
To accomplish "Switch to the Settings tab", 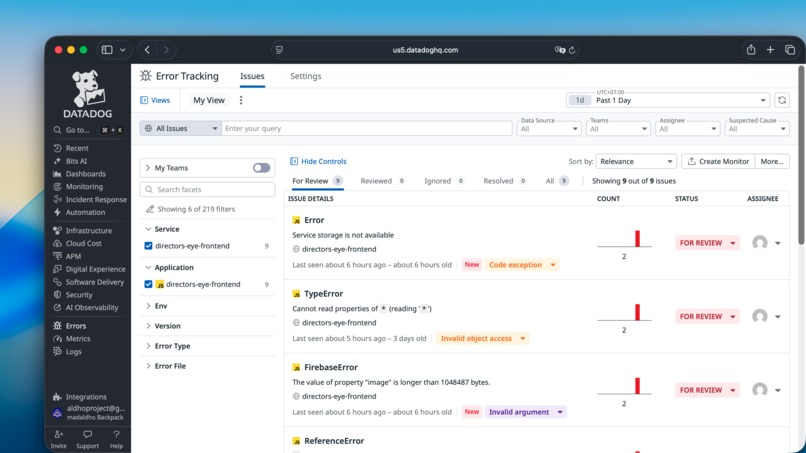I will click(305, 76).
